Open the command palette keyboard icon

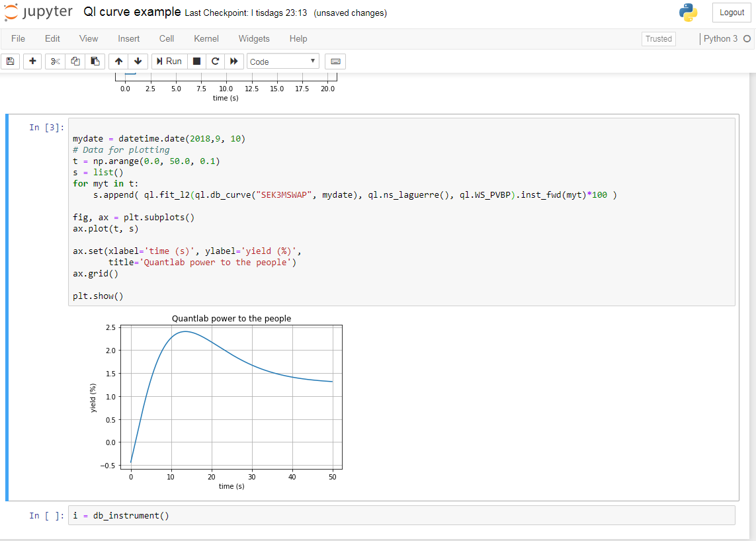335,62
